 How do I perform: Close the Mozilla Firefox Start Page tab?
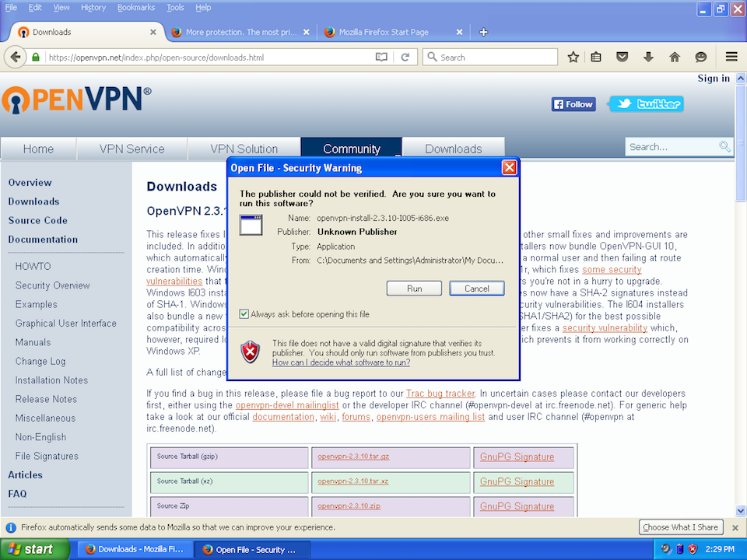click(459, 32)
